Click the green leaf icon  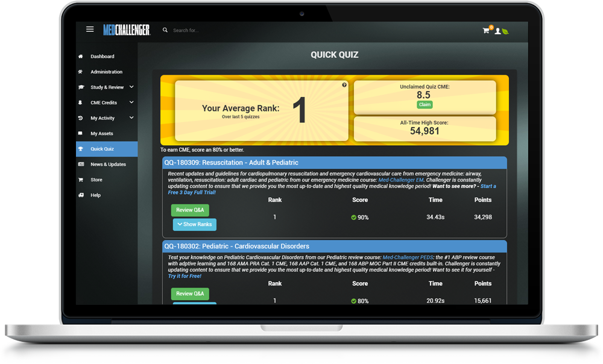[505, 31]
